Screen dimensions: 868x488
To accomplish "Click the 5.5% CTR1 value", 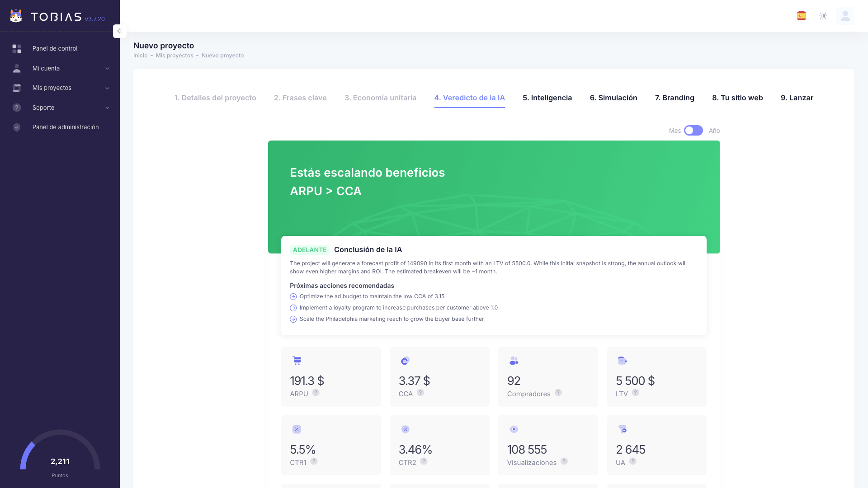I will [x=303, y=450].
